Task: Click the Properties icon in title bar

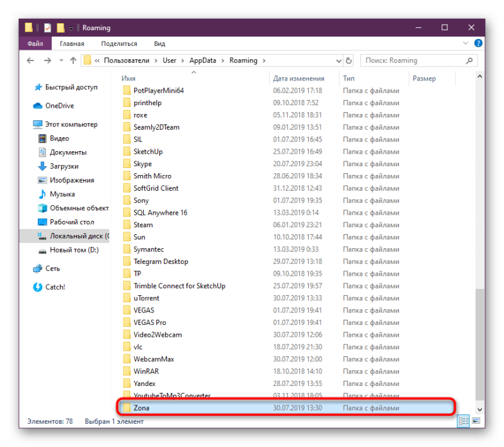Action: (x=48, y=28)
